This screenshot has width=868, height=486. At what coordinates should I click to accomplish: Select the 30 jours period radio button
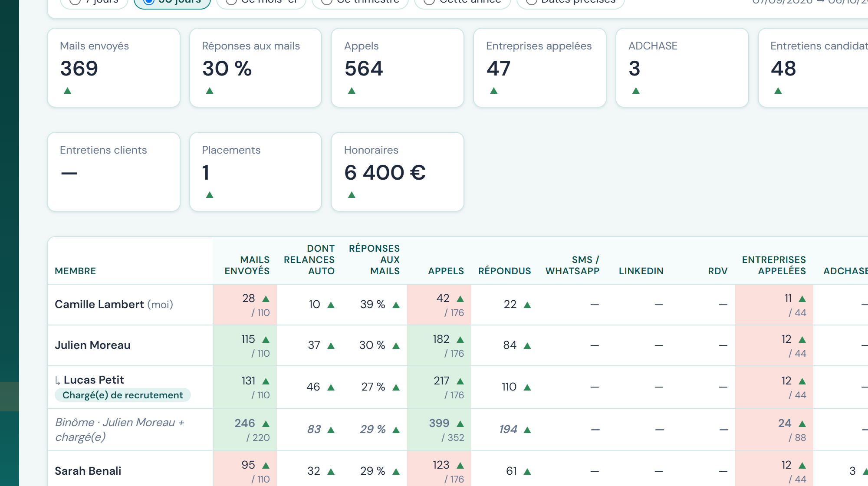[149, 1]
